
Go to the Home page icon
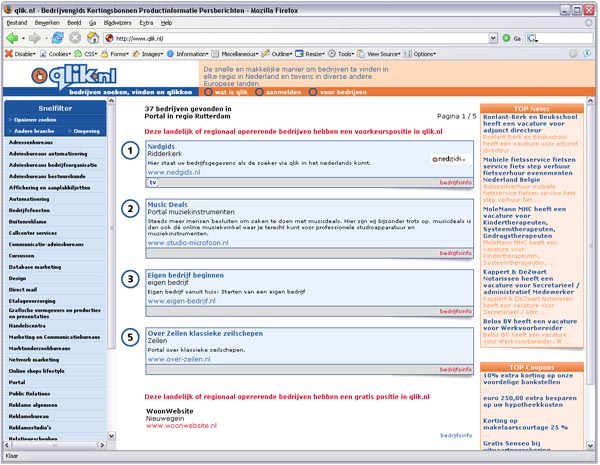pyautogui.click(x=93, y=37)
